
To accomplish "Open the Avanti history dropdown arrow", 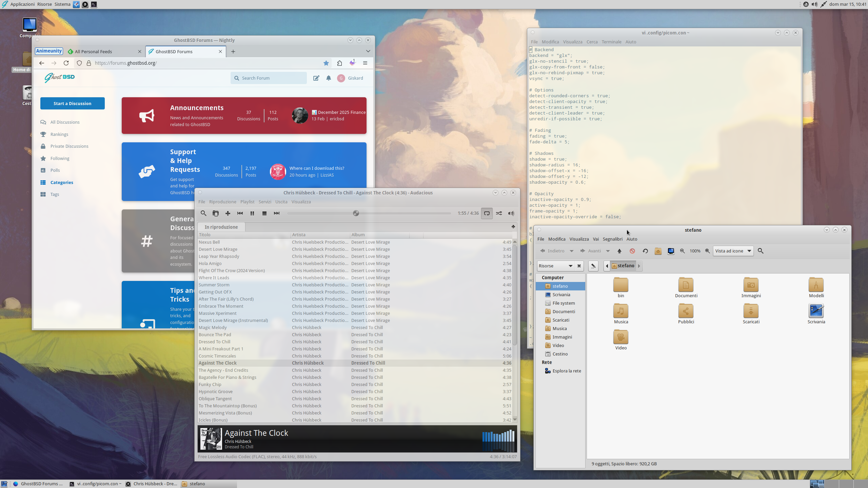I will (608, 251).
